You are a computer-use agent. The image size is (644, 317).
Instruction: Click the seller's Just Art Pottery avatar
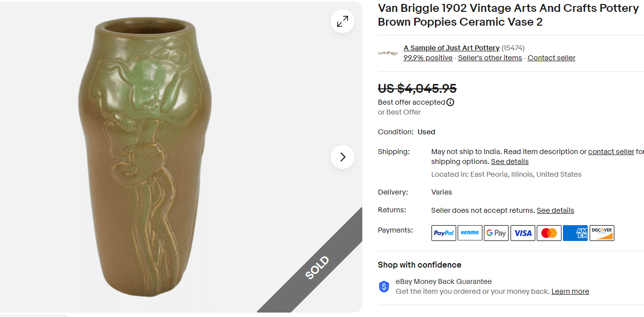coord(388,52)
